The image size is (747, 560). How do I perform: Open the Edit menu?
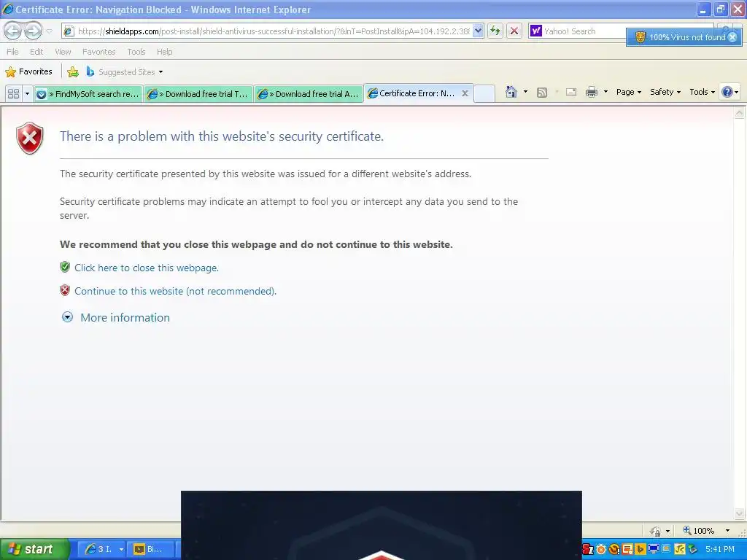point(36,52)
